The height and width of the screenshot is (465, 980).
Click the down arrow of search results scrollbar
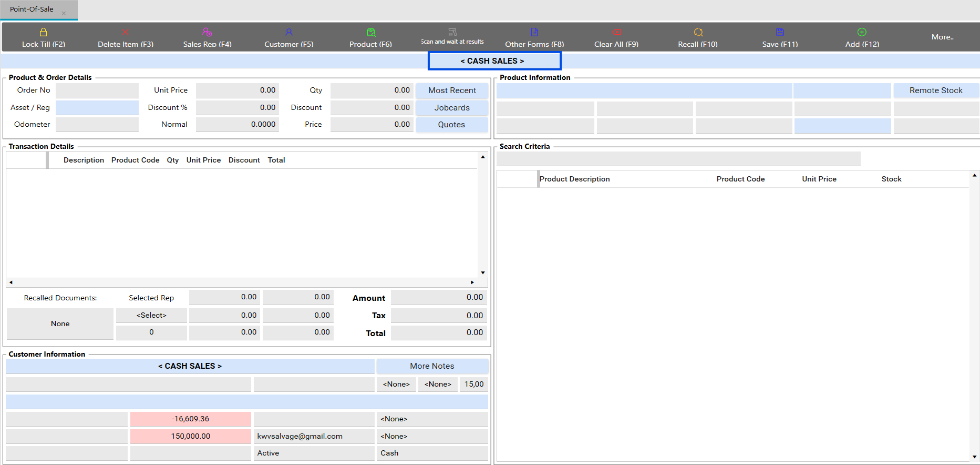tap(975, 457)
